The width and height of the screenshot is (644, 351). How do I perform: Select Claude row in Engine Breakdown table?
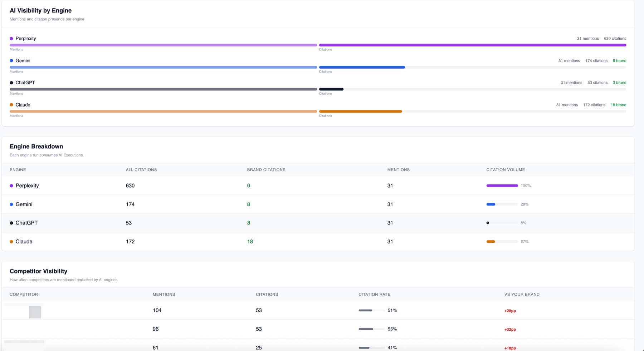pos(318,242)
